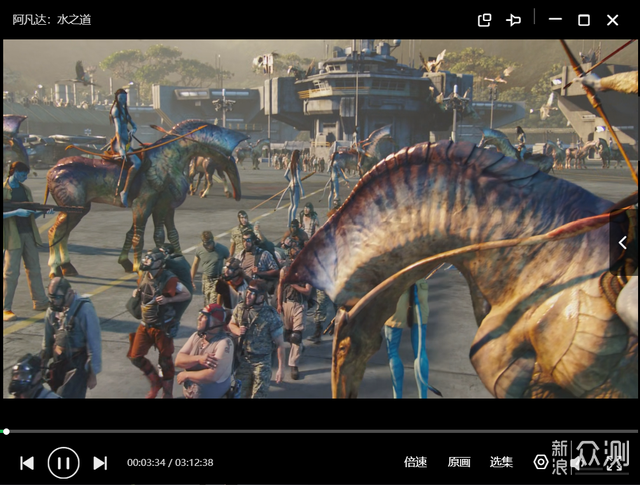640x485 pixels.
Task: Maximize the player window
Action: pos(584,20)
